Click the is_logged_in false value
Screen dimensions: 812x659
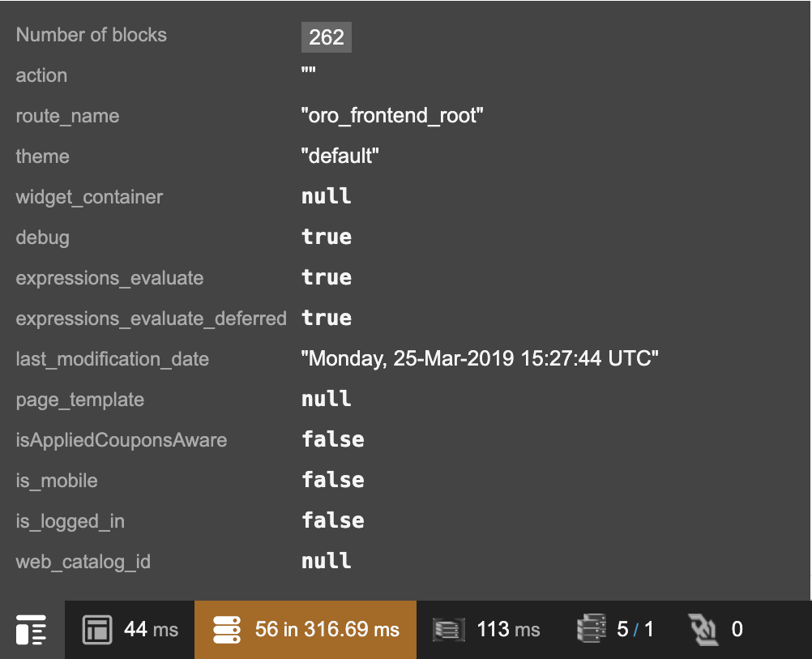[x=333, y=521]
